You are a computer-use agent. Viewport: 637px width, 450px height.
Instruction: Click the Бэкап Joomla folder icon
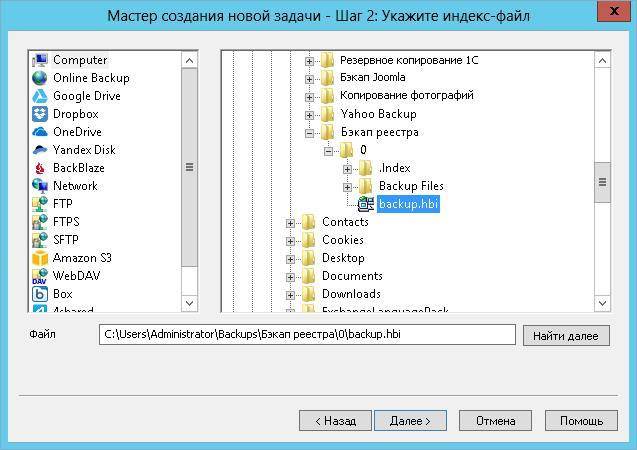(x=327, y=78)
